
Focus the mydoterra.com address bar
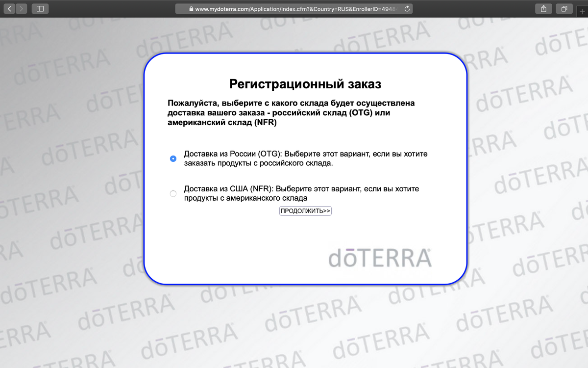coord(294,9)
